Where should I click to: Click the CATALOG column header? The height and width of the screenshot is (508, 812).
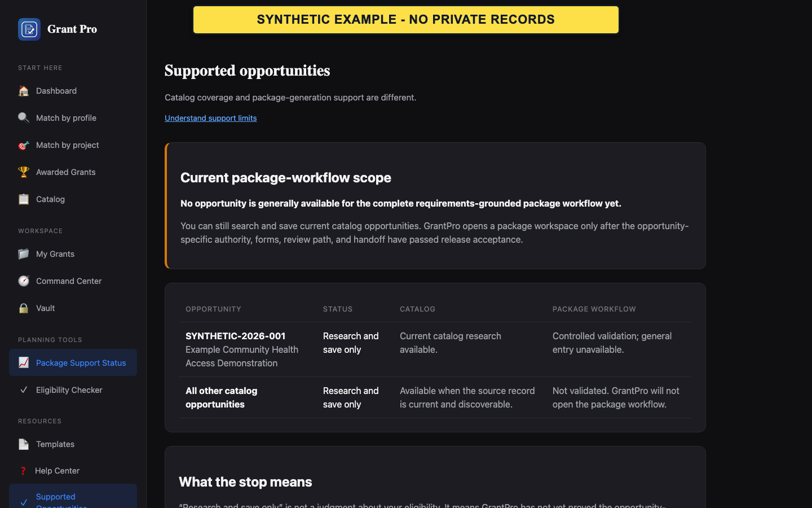pyautogui.click(x=417, y=309)
